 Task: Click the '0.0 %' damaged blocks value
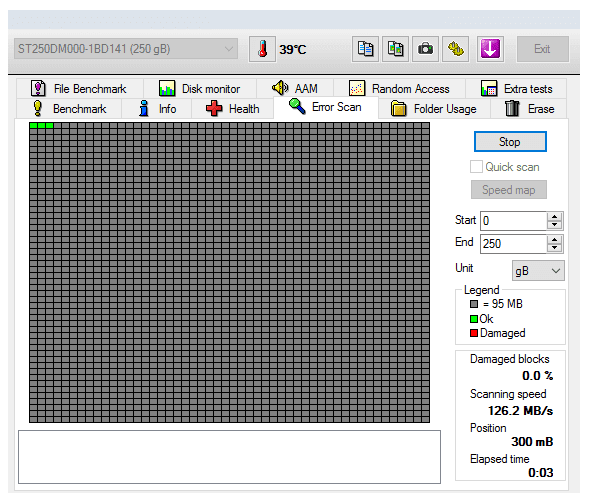click(x=537, y=375)
